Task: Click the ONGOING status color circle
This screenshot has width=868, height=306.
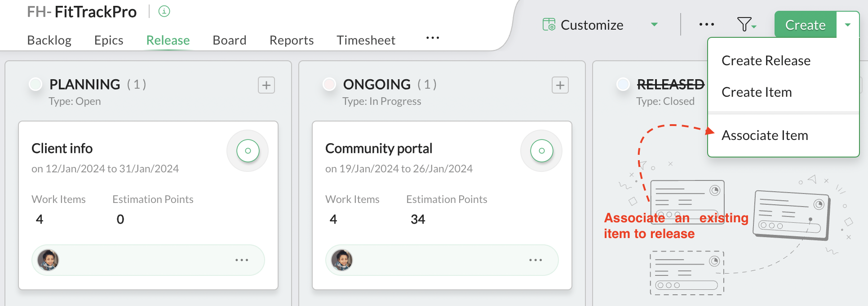Action: [x=329, y=84]
